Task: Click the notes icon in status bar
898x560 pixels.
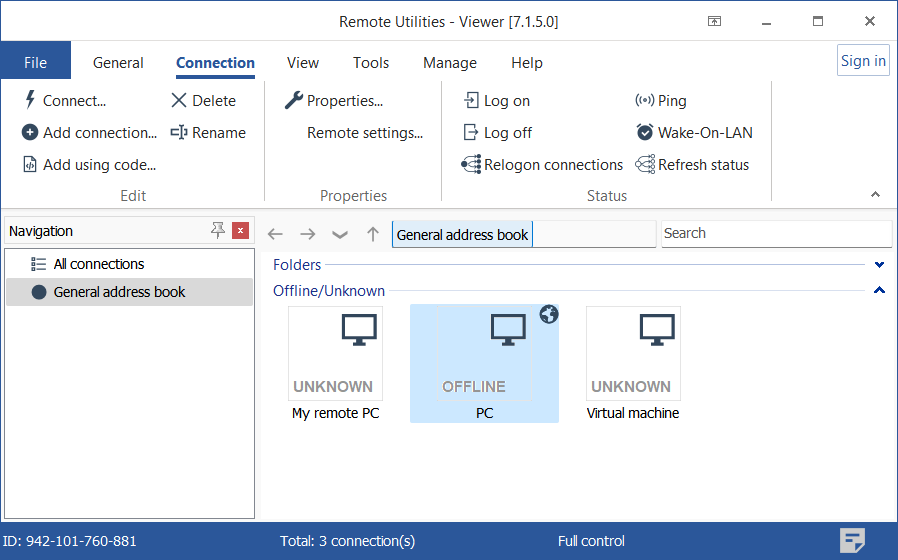Action: click(852, 540)
